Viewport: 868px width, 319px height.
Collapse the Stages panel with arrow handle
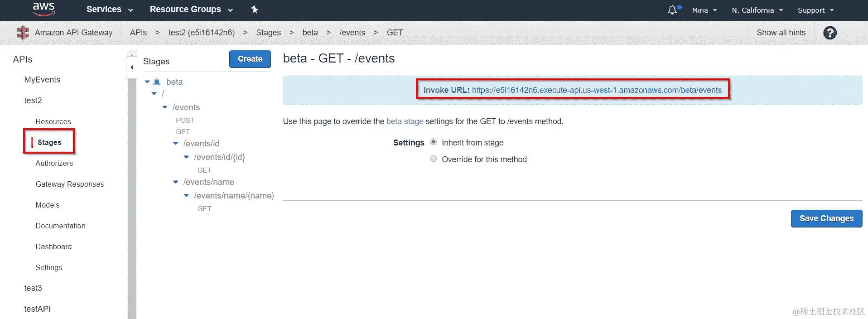[132, 68]
